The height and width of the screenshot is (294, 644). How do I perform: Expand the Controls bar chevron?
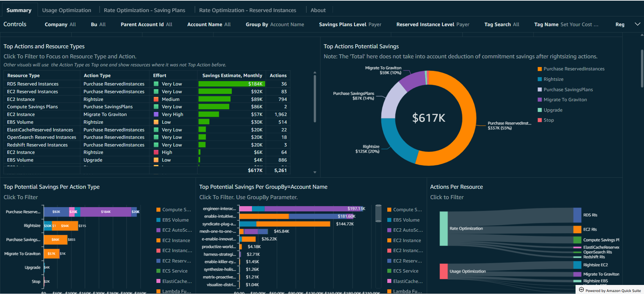click(637, 24)
